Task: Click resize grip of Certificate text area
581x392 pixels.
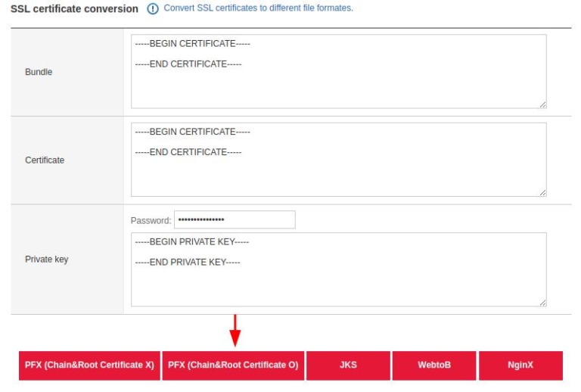Action: pos(542,192)
